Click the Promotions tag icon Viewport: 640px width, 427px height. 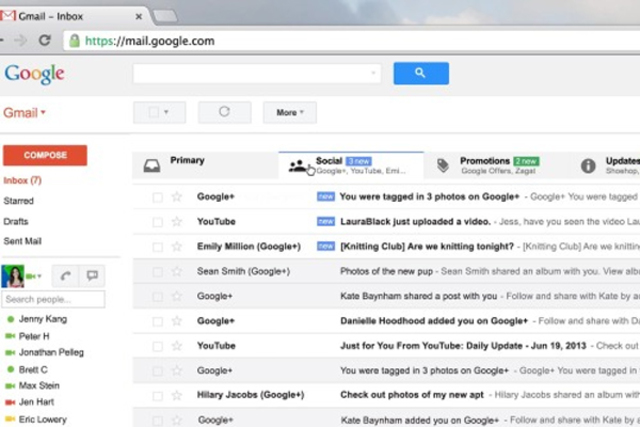[x=443, y=165]
